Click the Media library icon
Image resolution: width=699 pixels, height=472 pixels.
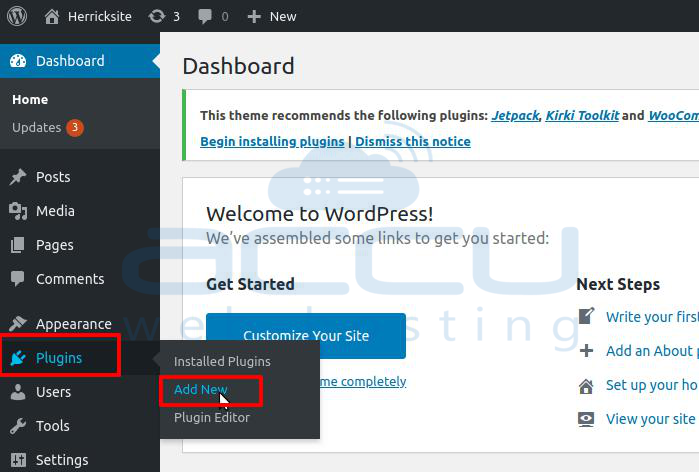click(x=18, y=211)
